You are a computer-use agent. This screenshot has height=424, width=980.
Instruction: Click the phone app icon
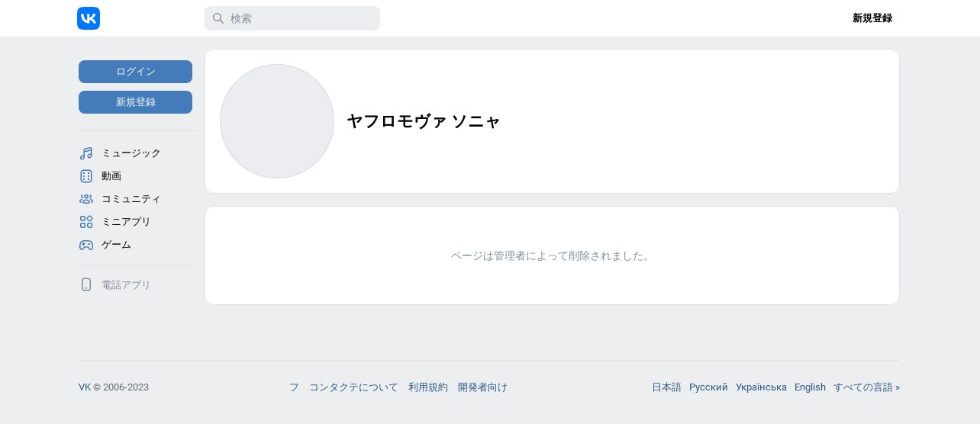(x=86, y=284)
